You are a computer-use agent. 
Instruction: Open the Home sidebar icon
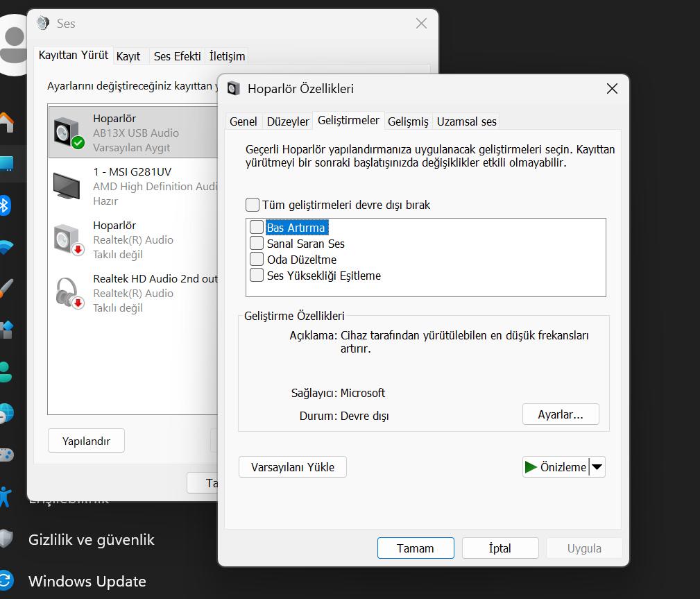coord(6,122)
